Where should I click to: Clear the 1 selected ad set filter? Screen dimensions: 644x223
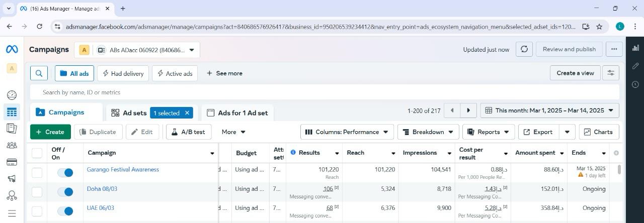click(x=187, y=113)
